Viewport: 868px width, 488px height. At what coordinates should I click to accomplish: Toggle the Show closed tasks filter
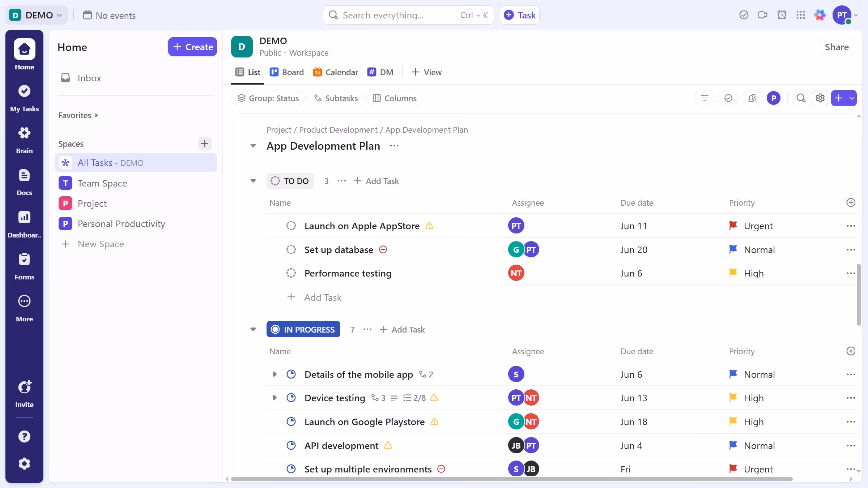coord(728,98)
